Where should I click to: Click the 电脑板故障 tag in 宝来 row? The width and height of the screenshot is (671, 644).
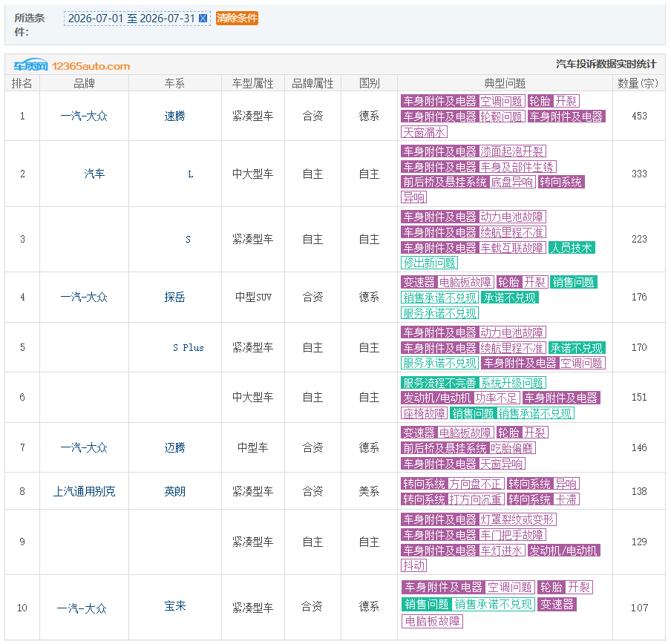click(x=432, y=621)
